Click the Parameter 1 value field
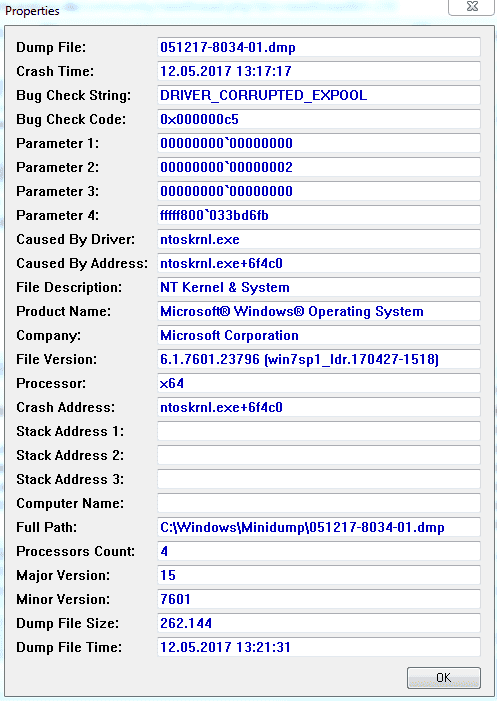 tap(319, 144)
